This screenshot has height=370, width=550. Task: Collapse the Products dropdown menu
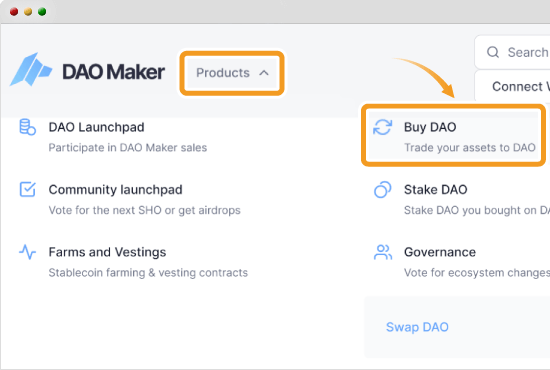coord(232,73)
